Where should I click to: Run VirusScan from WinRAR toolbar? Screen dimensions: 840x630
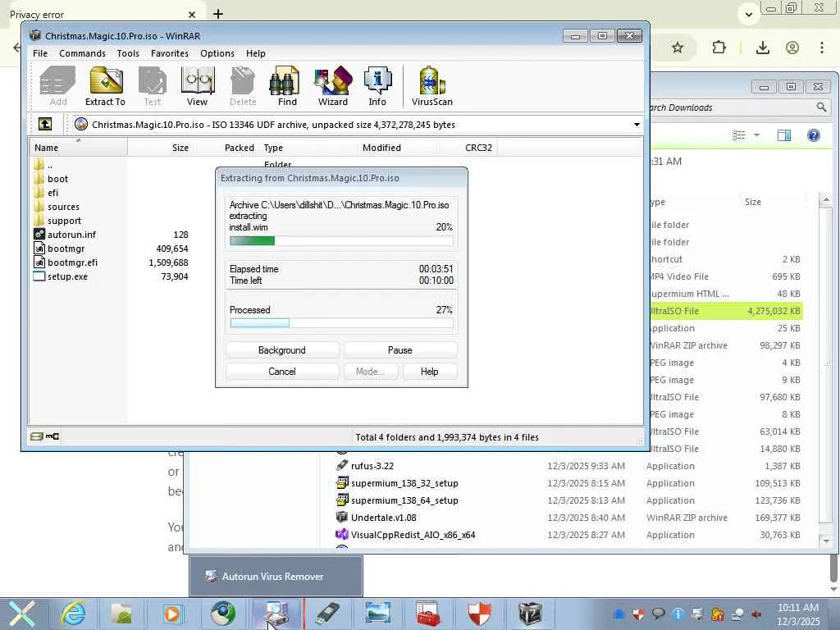click(x=431, y=85)
